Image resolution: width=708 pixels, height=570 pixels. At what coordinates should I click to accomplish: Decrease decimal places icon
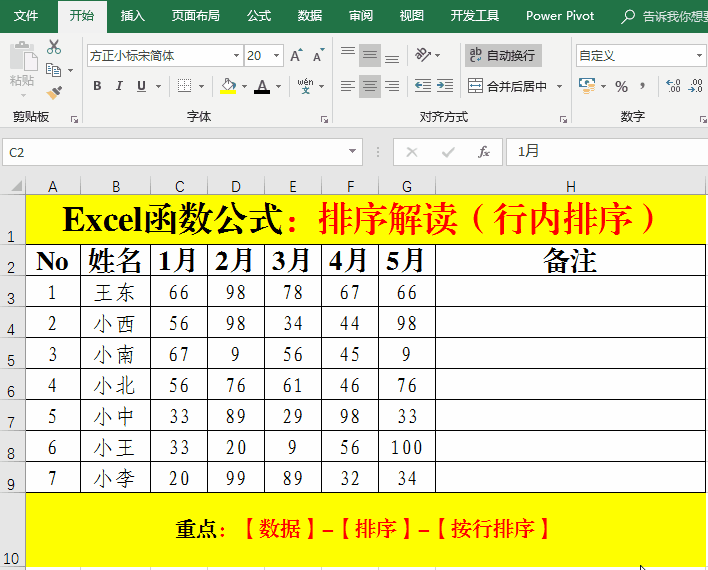point(695,86)
